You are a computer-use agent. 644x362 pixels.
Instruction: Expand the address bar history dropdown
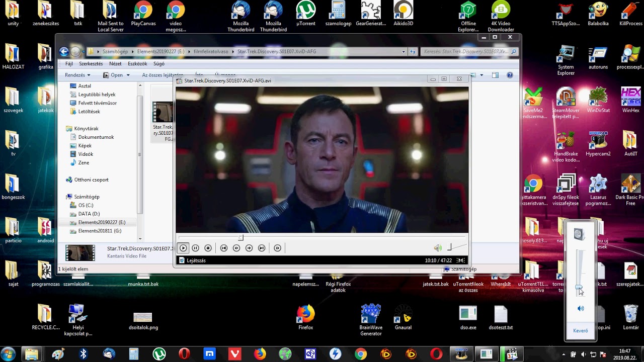click(x=404, y=51)
